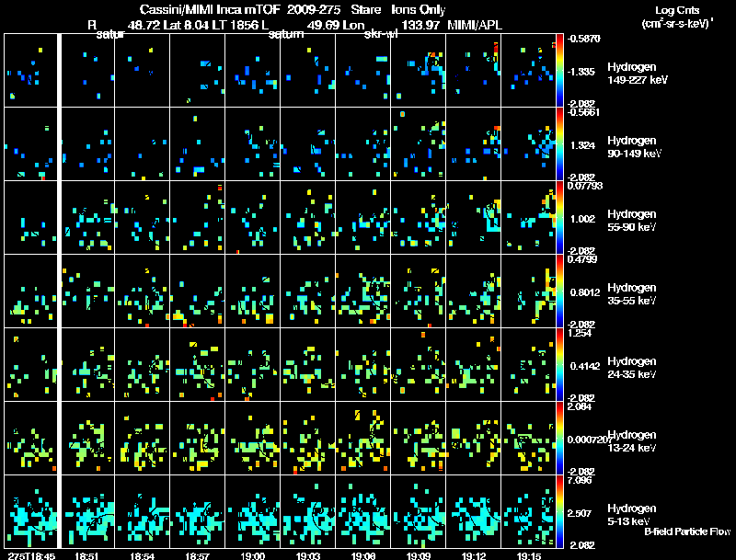The image size is (736, 560).
Task: Click the '0.07793' colorbar value
Action: pos(585,186)
